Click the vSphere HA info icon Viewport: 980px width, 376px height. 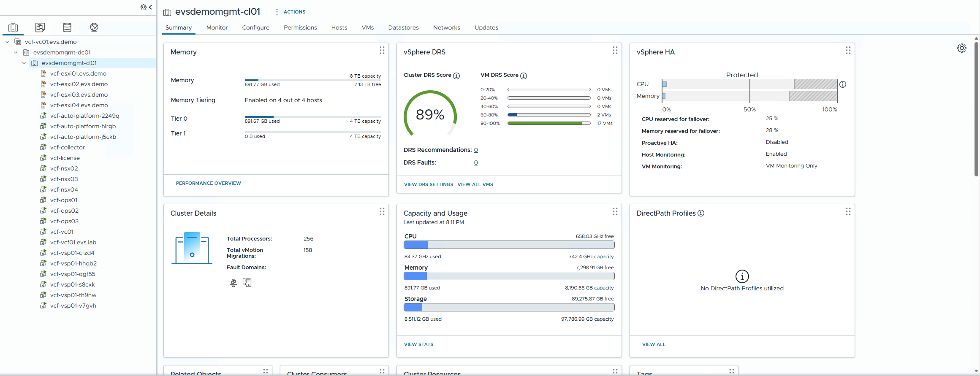pyautogui.click(x=843, y=84)
